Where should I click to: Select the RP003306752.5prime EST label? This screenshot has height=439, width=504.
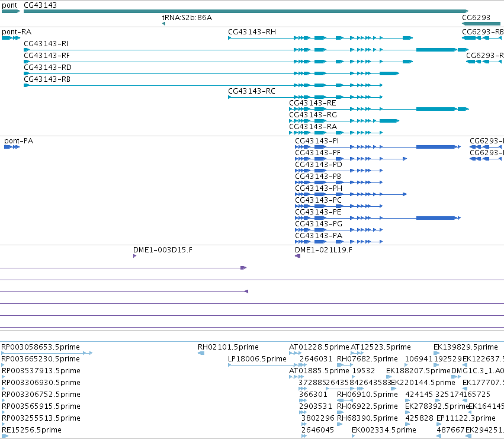pos(41,395)
